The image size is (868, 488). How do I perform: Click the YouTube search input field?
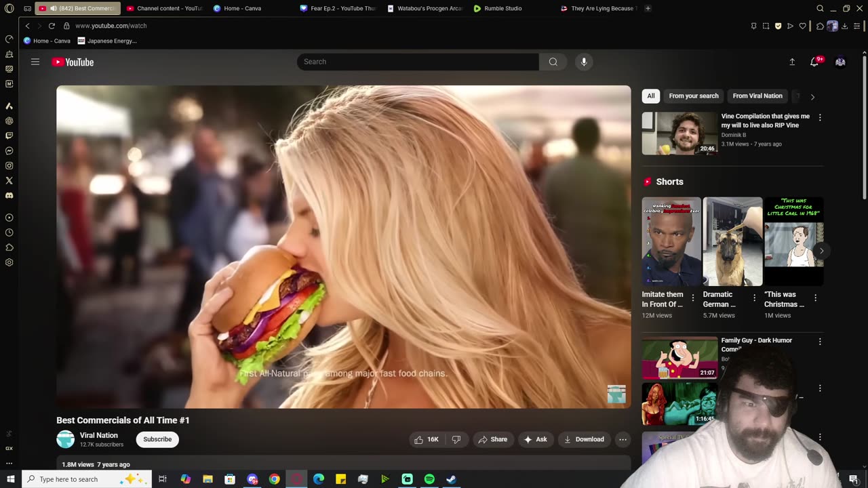[418, 62]
